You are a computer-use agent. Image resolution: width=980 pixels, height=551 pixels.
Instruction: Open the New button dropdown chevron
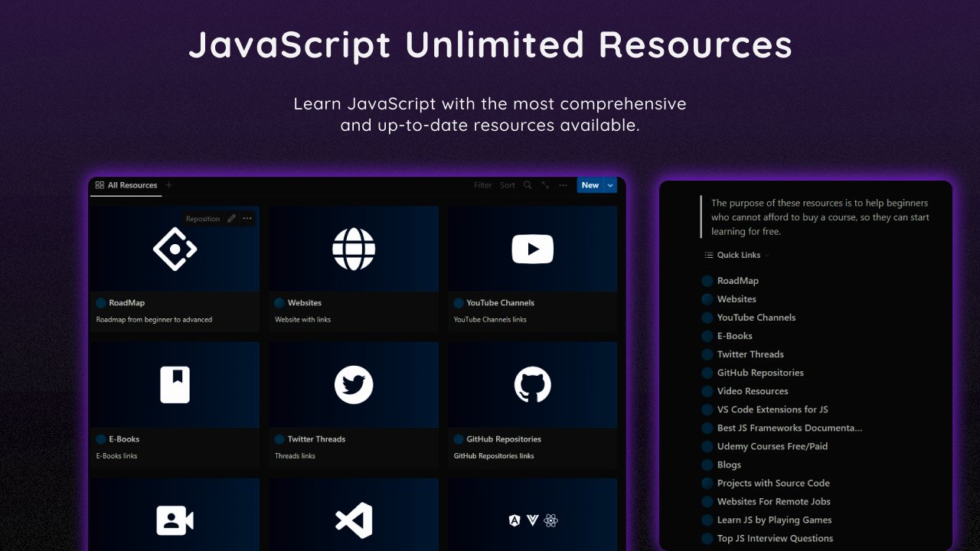pos(609,184)
